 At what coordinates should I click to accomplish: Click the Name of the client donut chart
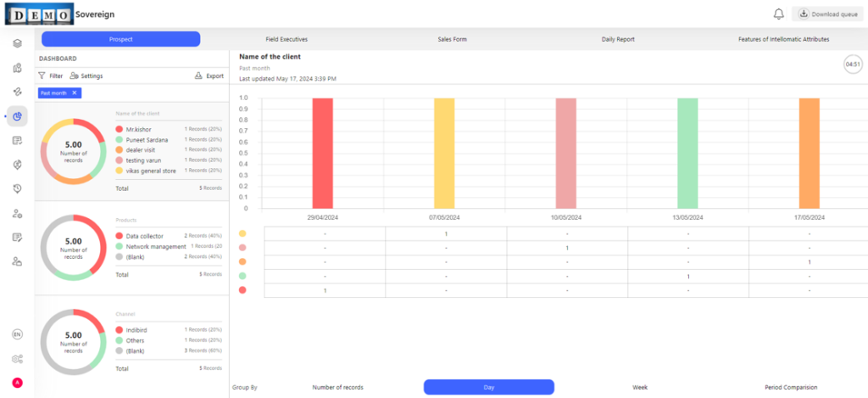click(x=73, y=151)
